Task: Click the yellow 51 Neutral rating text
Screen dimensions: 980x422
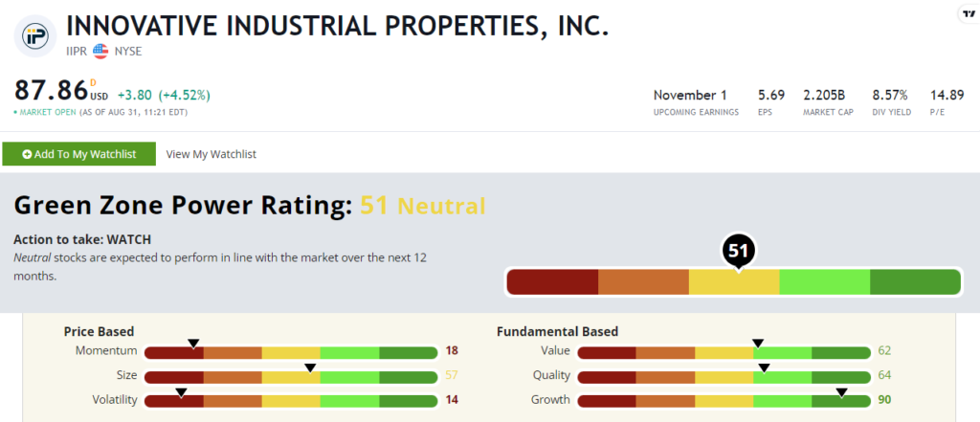Action: (x=423, y=206)
